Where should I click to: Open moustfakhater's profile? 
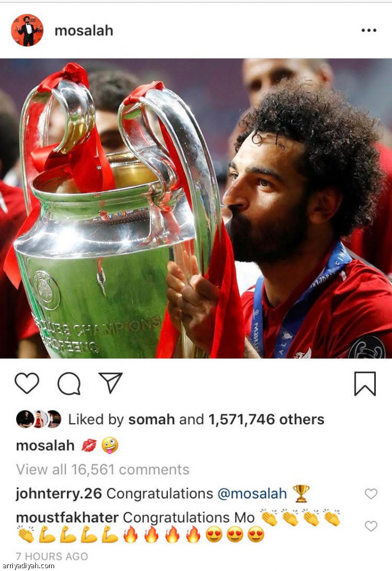click(67, 517)
